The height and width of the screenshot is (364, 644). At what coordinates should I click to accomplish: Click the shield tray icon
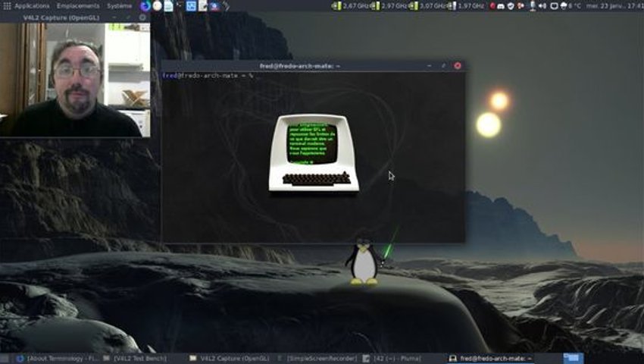click(x=511, y=6)
